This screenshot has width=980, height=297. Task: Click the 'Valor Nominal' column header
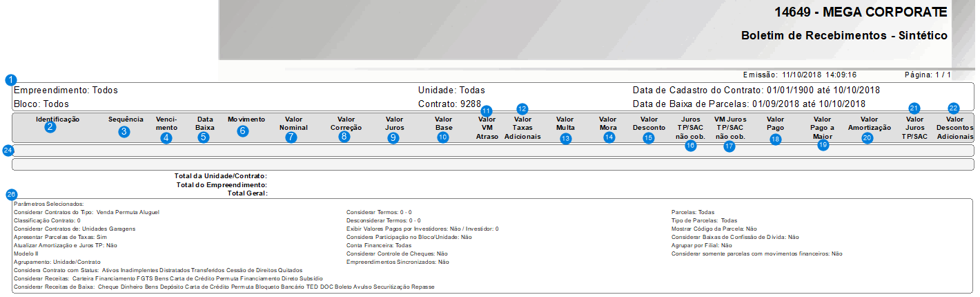pos(293,124)
